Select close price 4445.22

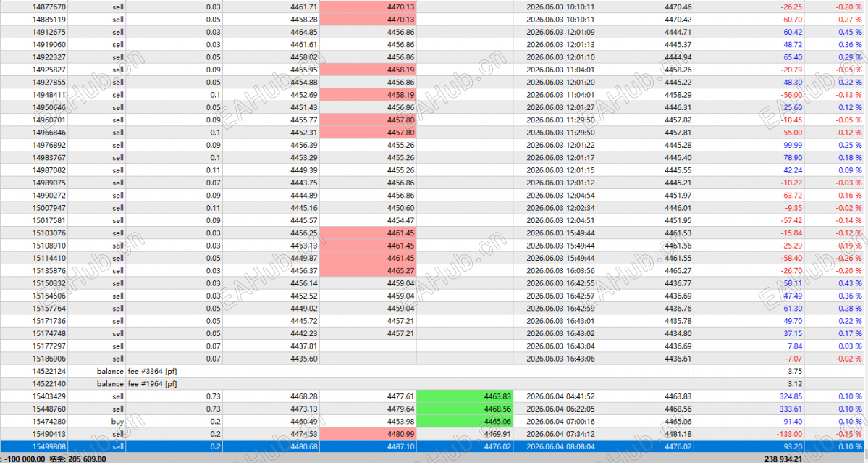678,83
